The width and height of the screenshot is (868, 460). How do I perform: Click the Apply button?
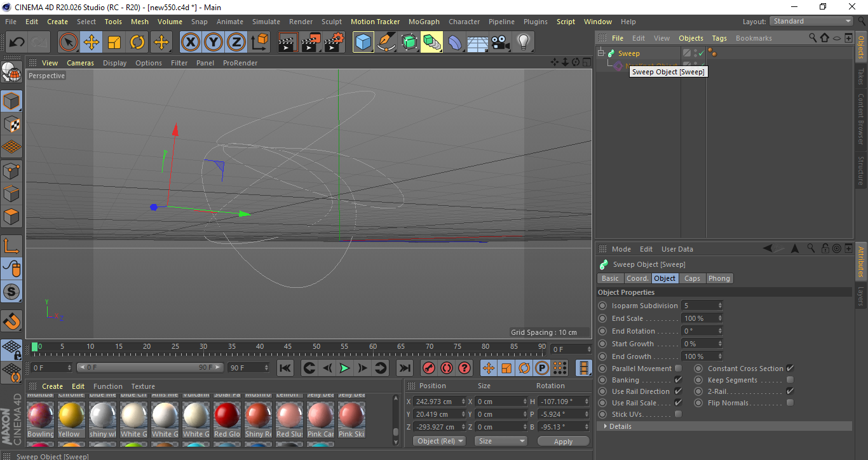563,442
